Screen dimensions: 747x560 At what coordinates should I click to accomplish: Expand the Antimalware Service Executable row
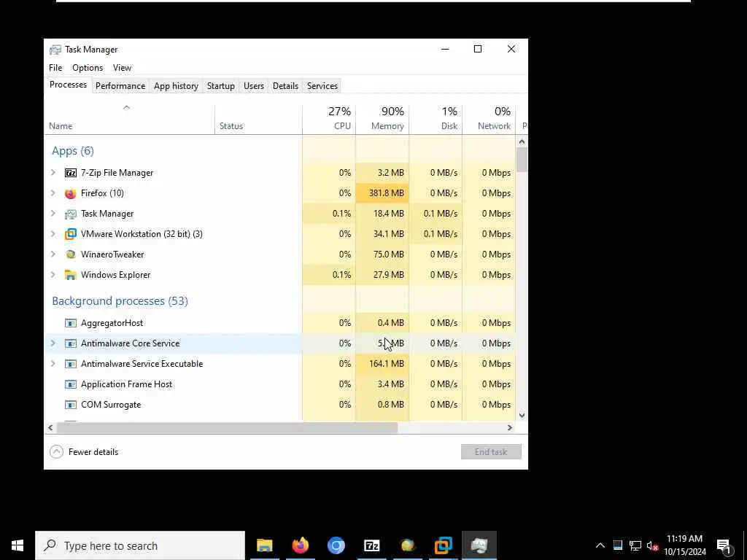click(x=53, y=364)
